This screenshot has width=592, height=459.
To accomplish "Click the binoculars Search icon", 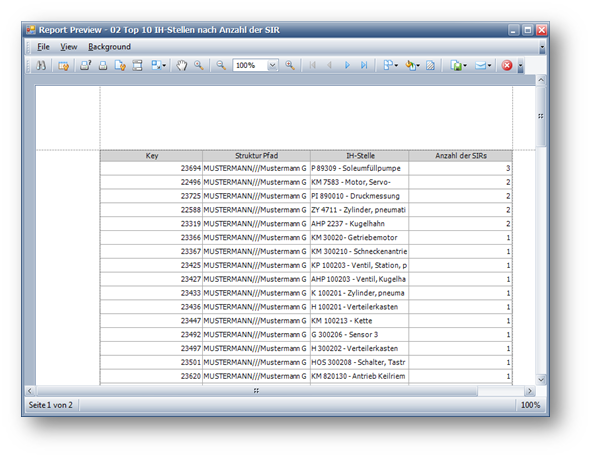I will (41, 65).
